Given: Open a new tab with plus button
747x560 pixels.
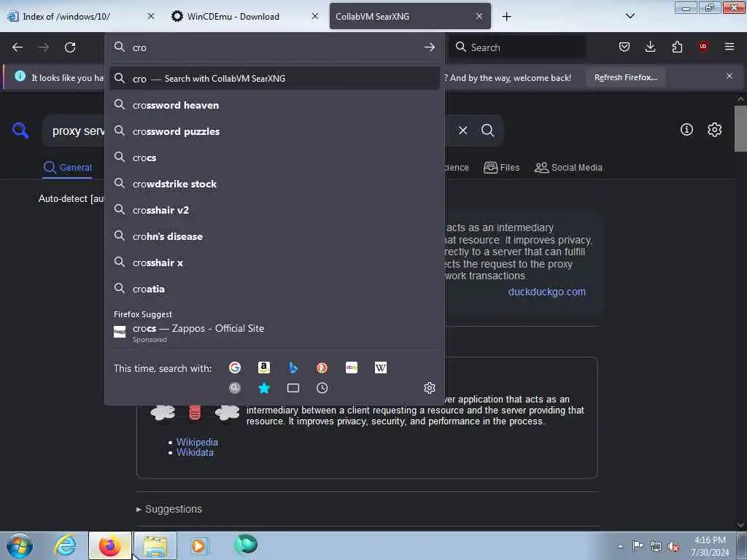Looking at the screenshot, I should click(506, 17).
